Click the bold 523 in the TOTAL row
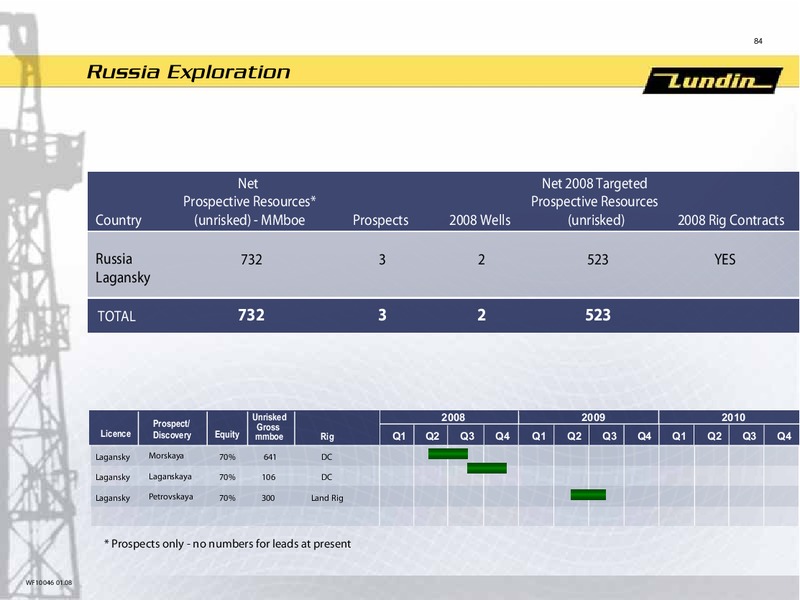The height and width of the screenshot is (600, 800). (597, 315)
